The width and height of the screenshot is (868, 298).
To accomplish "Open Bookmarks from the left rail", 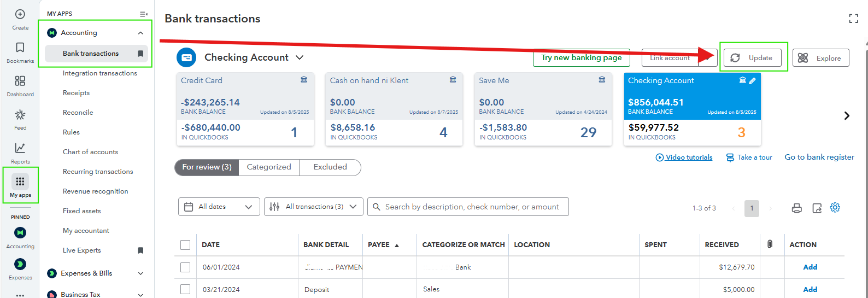I will [20, 48].
